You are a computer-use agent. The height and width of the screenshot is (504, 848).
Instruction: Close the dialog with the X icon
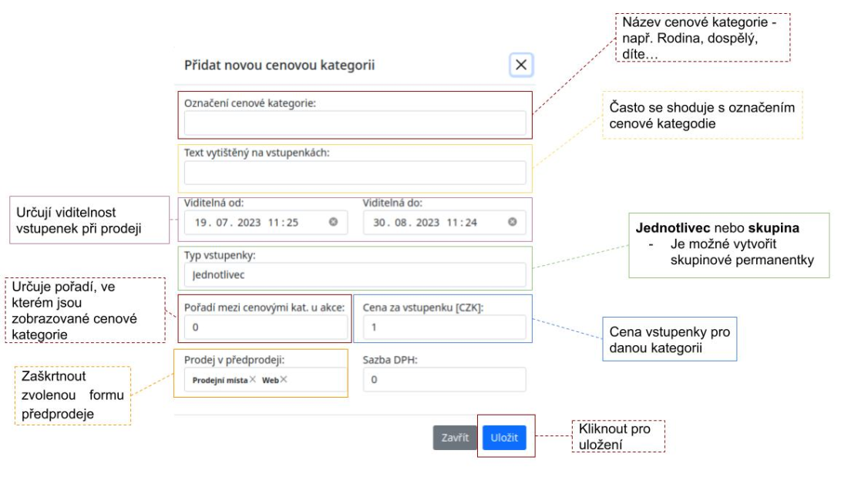pyautogui.click(x=521, y=66)
